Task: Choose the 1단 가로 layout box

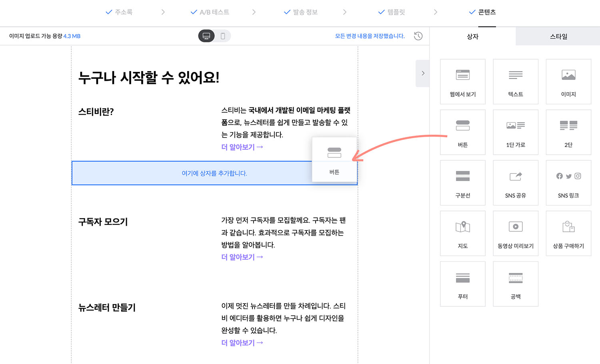Action: (x=516, y=132)
